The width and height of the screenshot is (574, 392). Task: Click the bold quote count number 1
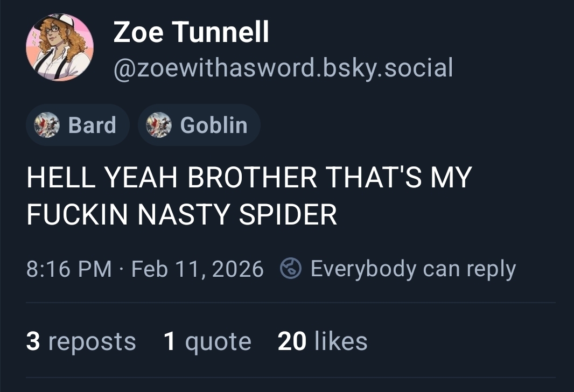[170, 341]
